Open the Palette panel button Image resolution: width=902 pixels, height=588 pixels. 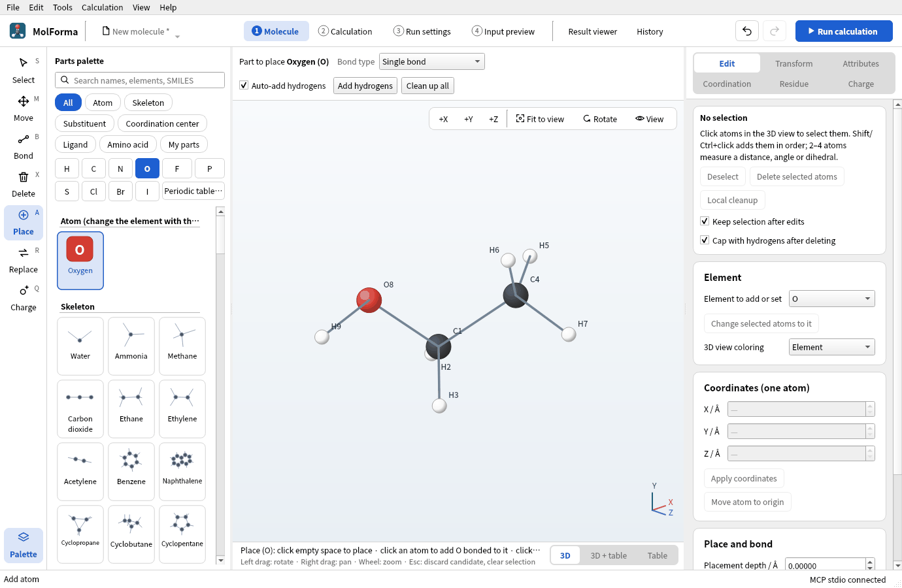pyautogui.click(x=24, y=545)
